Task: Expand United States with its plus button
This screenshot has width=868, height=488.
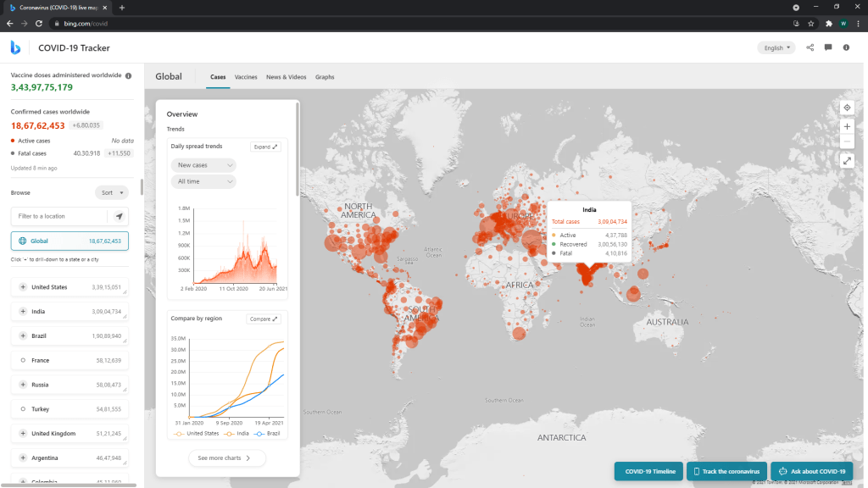Action: pyautogui.click(x=22, y=287)
